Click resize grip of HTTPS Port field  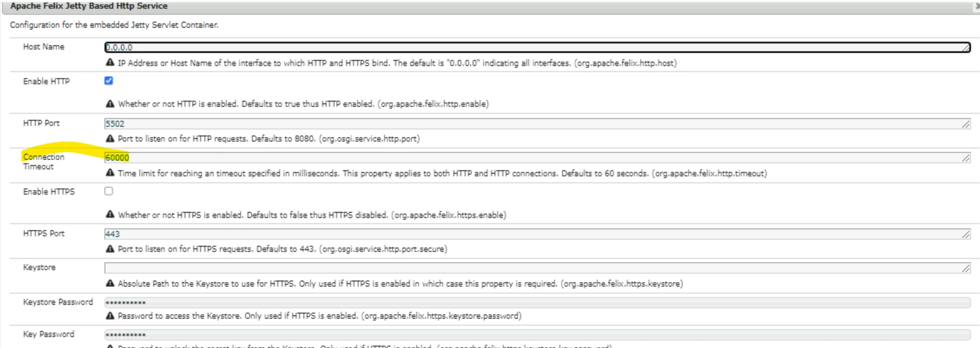[966, 235]
